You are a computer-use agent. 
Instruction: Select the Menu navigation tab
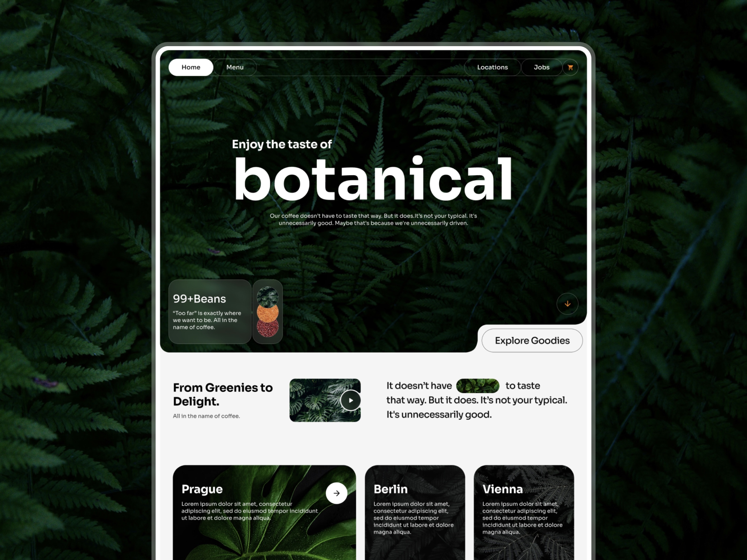click(235, 66)
